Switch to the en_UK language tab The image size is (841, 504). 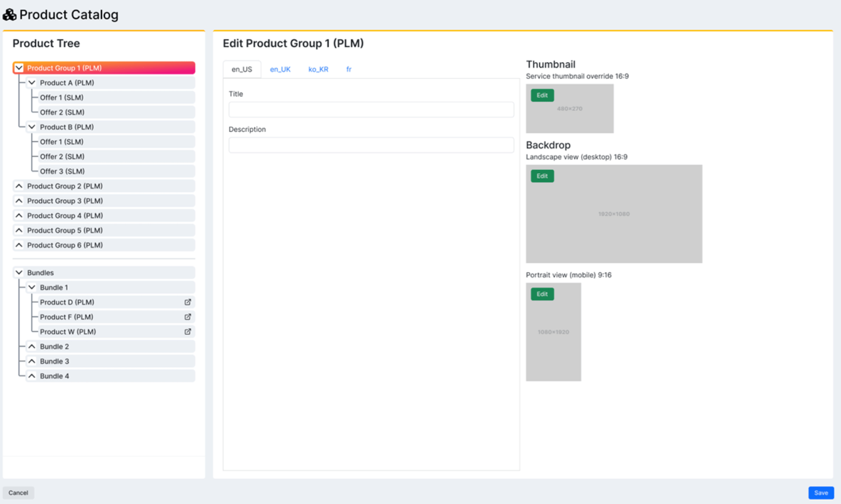(x=280, y=69)
